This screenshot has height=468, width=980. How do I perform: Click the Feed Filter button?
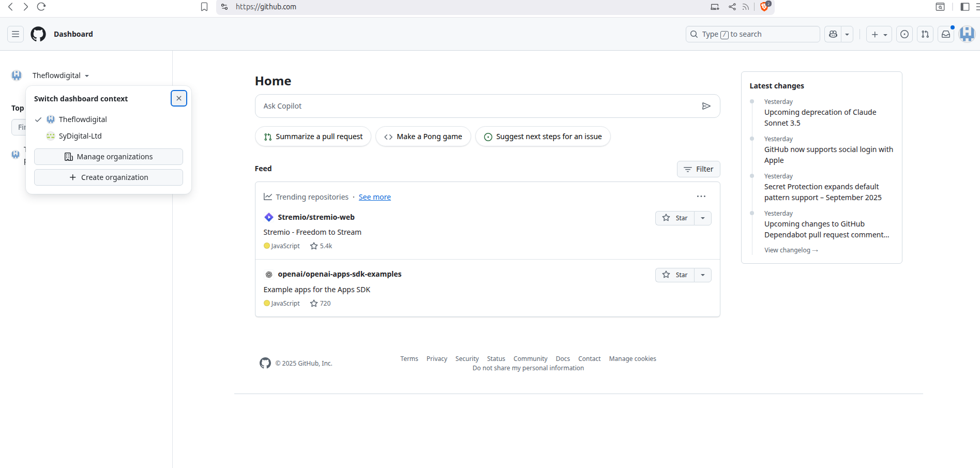coord(698,169)
